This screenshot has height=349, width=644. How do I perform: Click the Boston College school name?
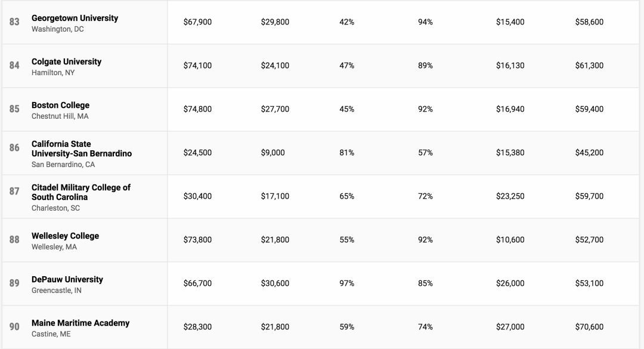(x=60, y=105)
